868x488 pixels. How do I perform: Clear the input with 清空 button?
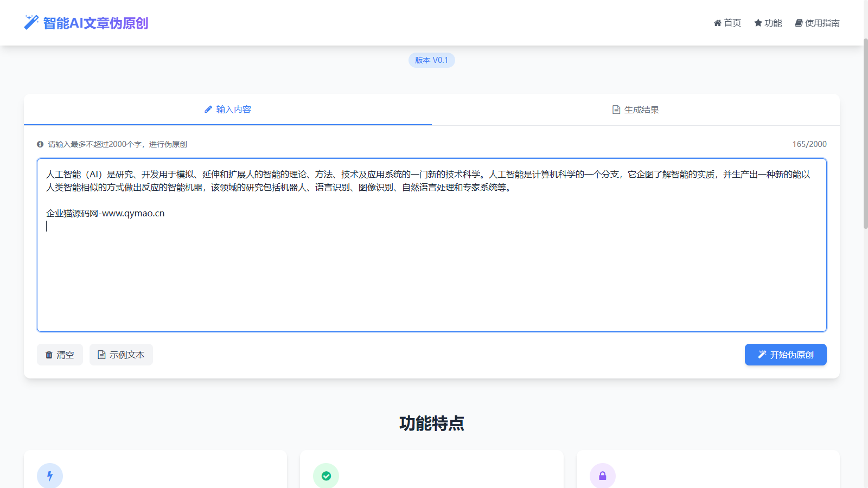[x=60, y=355]
